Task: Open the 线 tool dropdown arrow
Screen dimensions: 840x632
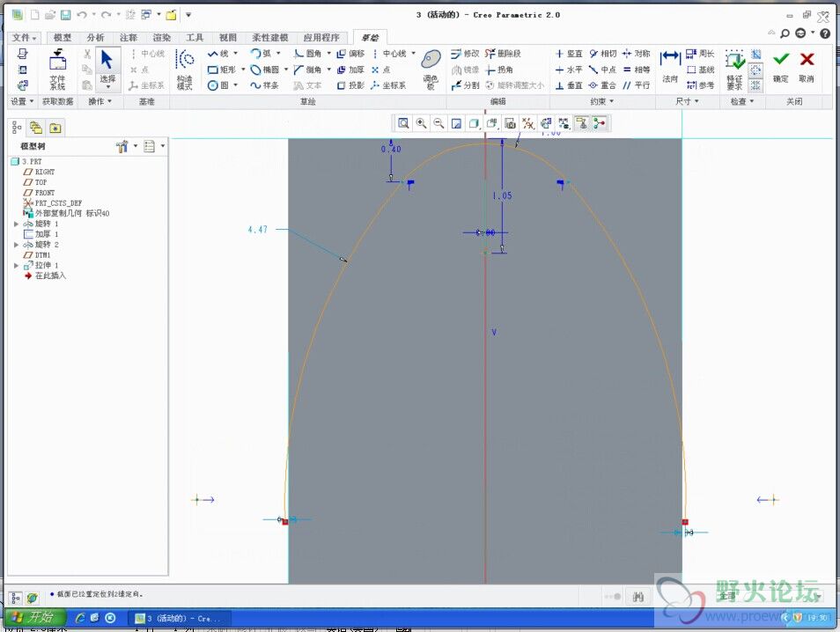Action: coord(235,54)
